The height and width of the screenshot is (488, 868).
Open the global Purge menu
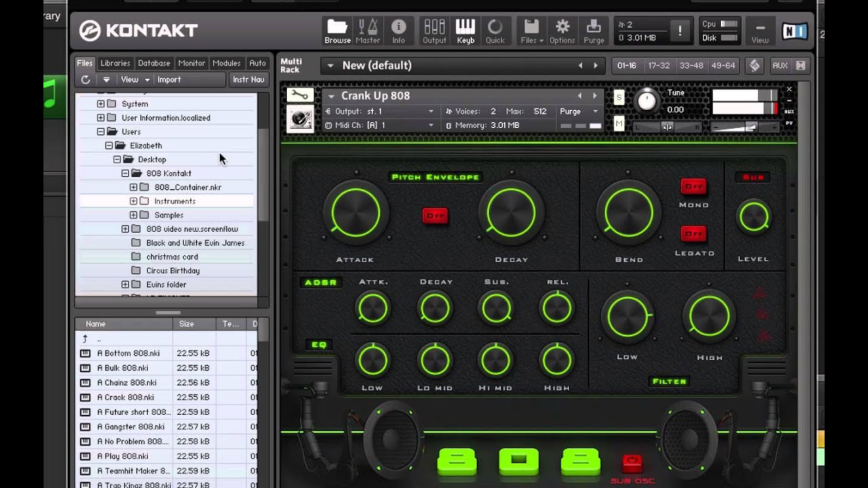(593, 31)
